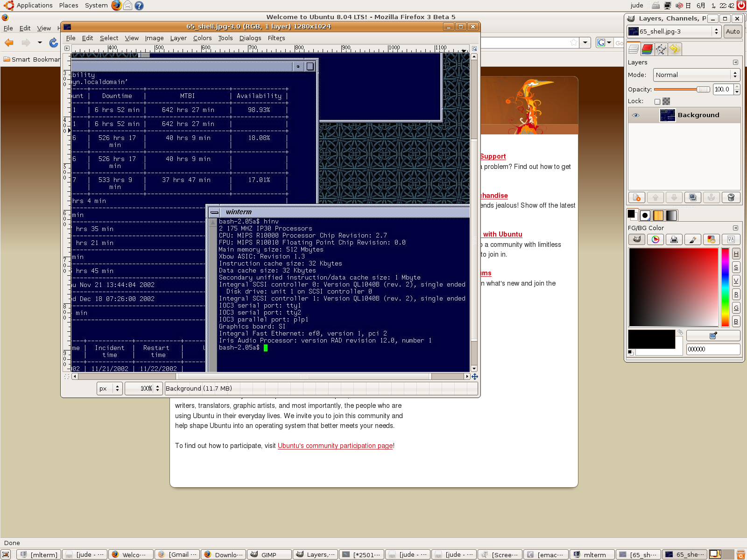This screenshot has width=747, height=560.
Task: Open the Layers panel menu arrow
Action: point(735,62)
